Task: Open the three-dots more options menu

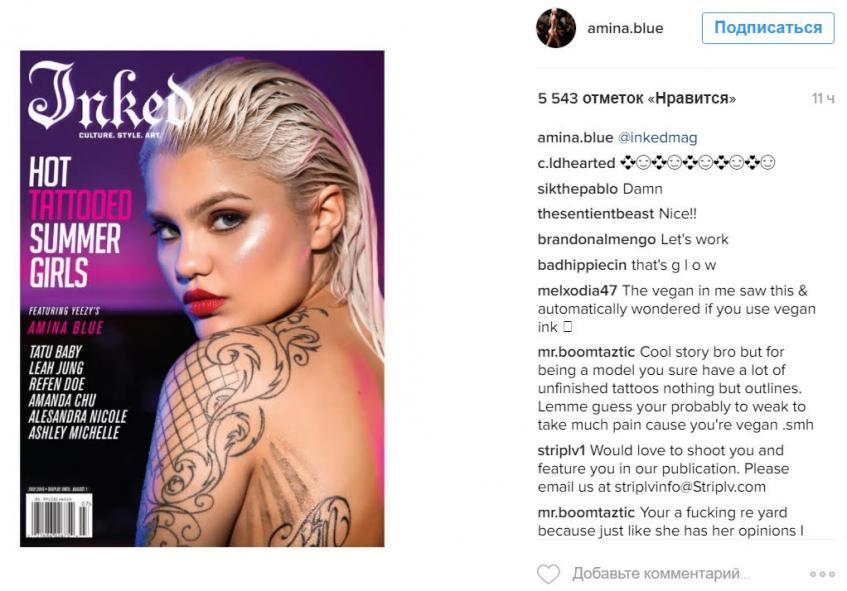Action: (822, 574)
